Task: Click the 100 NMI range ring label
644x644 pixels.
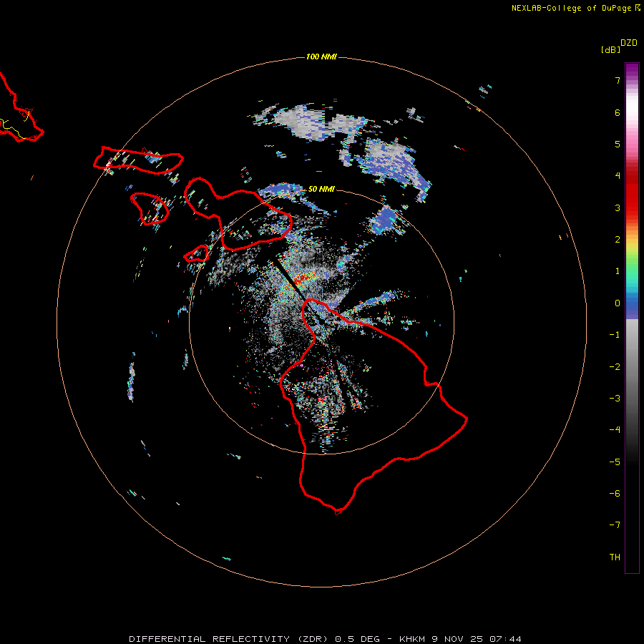Action: 321,57
